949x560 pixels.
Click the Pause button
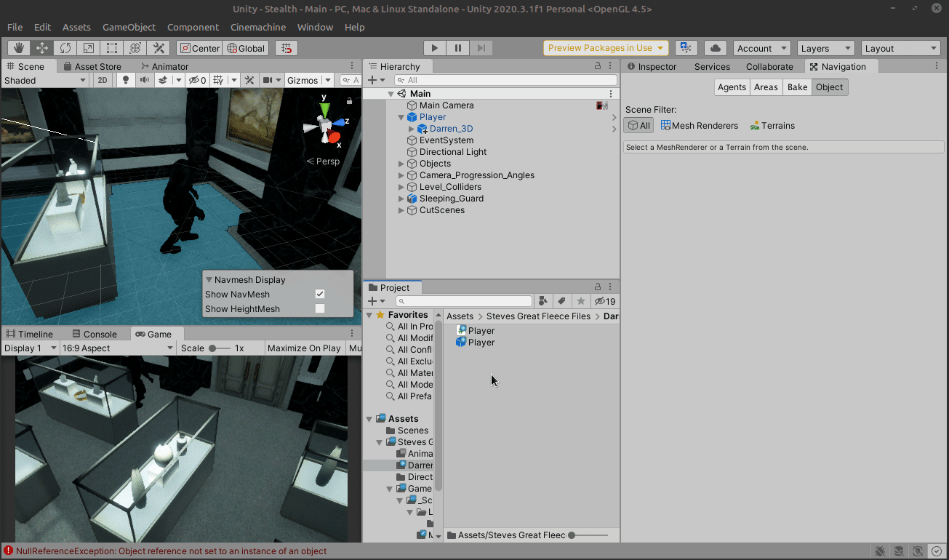tap(457, 48)
